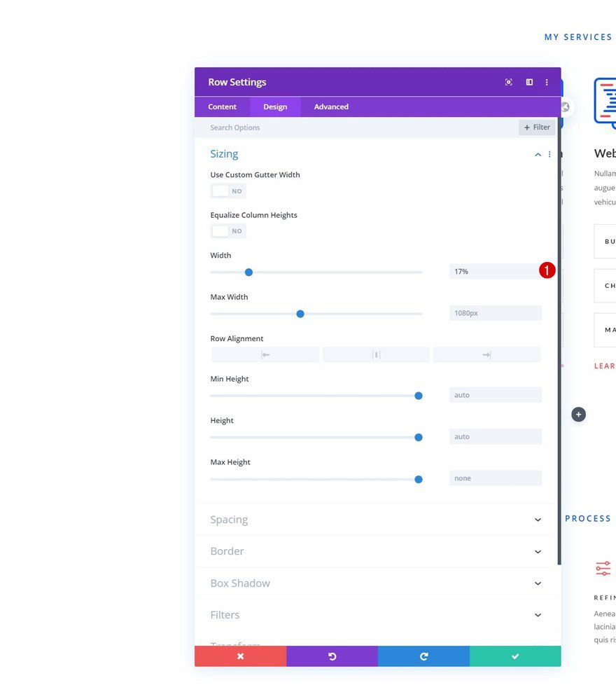
Task: Click the Width slider handle
Action: click(x=248, y=272)
